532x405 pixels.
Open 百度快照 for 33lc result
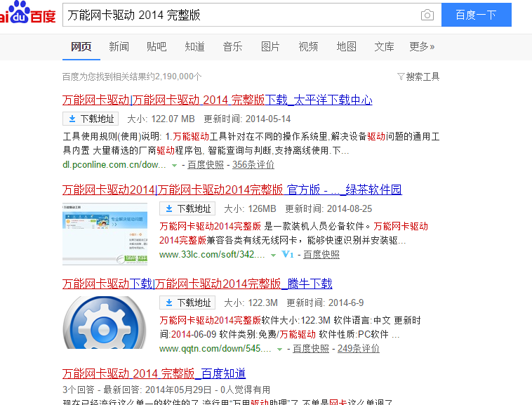coord(321,254)
